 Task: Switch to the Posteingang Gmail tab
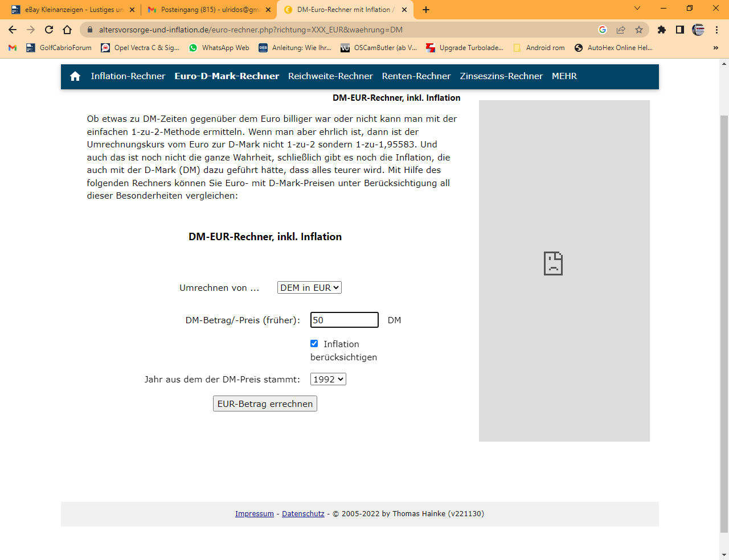[204, 10]
